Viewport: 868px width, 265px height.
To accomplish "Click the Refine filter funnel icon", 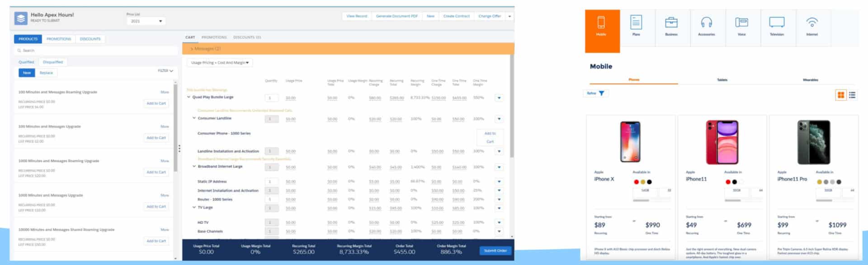I will click(x=601, y=93).
